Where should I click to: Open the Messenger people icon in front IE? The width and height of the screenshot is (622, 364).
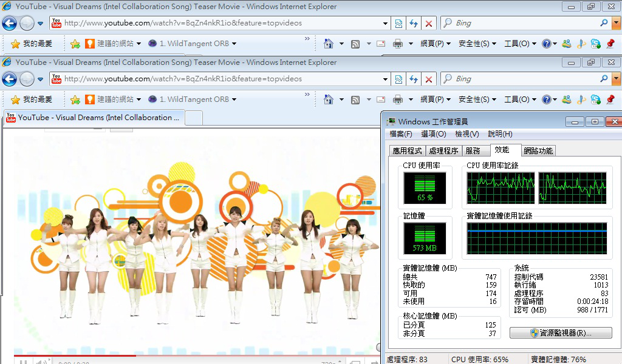pyautogui.click(x=567, y=99)
